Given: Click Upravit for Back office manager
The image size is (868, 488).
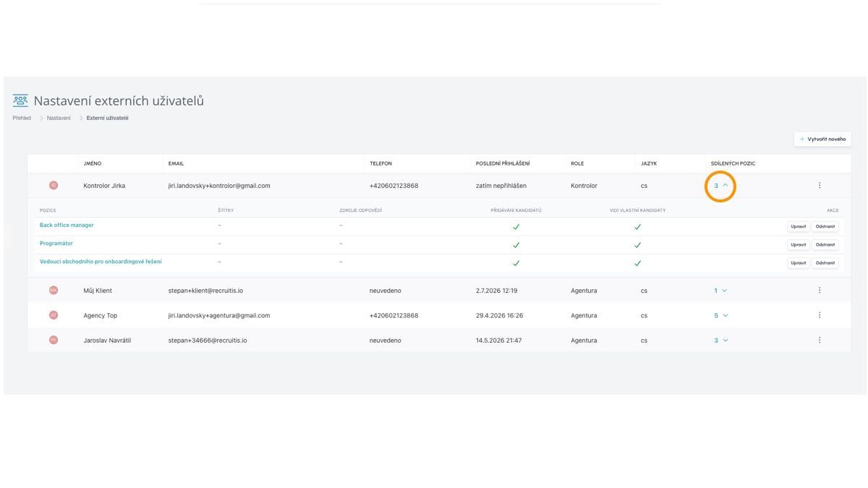Looking at the screenshot, I should 799,226.
